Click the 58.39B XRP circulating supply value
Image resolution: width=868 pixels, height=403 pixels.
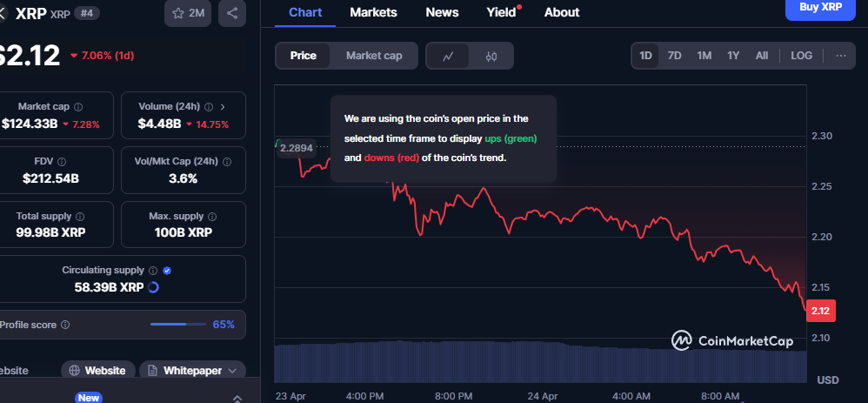click(x=109, y=287)
